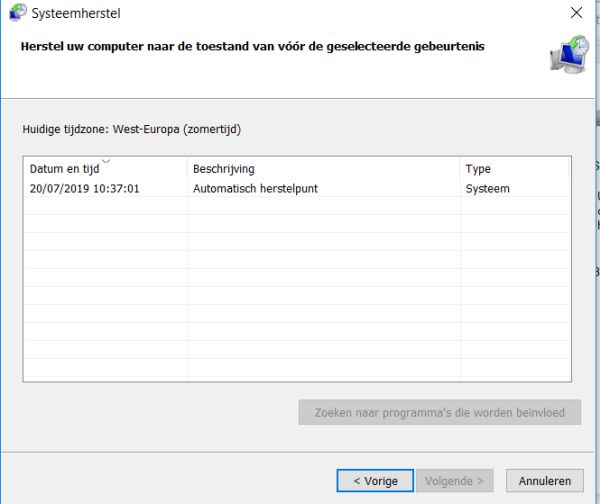This screenshot has height=504, width=600.
Task: Click the sort arrow above 'Datum en tijd'
Action: coord(106,159)
